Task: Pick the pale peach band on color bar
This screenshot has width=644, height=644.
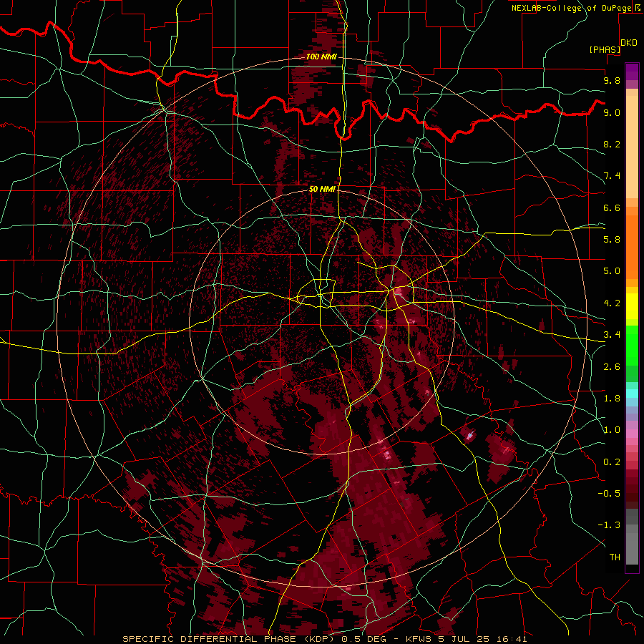Action: [x=632, y=148]
